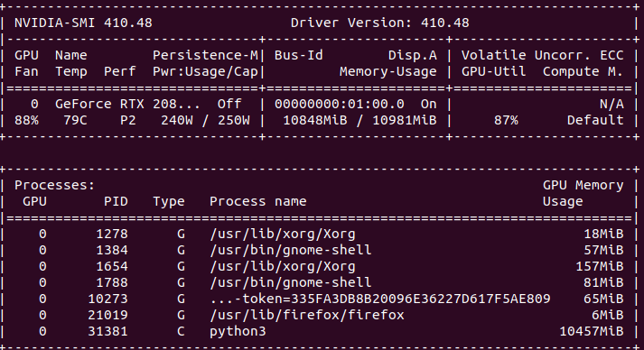Click the GeForce RTX 208... GPU name
This screenshot has width=644, height=350.
[x=127, y=105]
